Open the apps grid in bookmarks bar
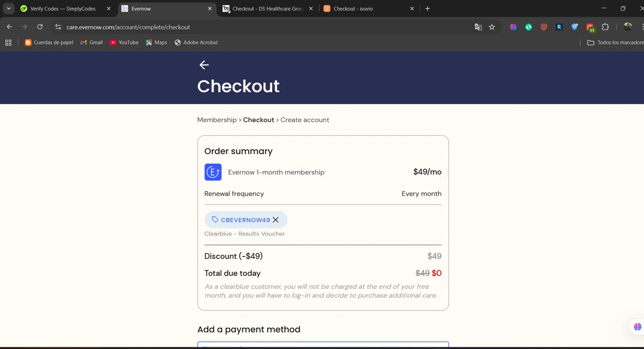Image resolution: width=644 pixels, height=349 pixels. pos(8,43)
